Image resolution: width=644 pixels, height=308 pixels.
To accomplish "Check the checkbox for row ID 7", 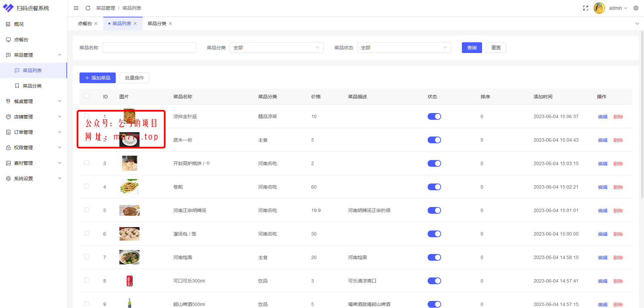I will 87,257.
